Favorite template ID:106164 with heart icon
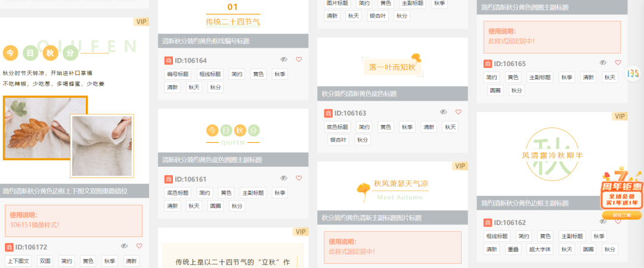Image resolution: width=644 pixels, height=268 pixels. tap(299, 60)
